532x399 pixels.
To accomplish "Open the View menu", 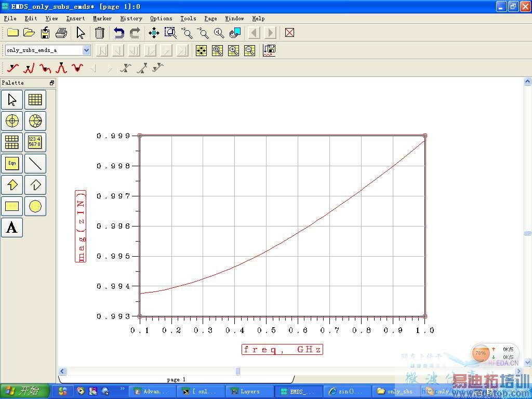I will click(51, 18).
